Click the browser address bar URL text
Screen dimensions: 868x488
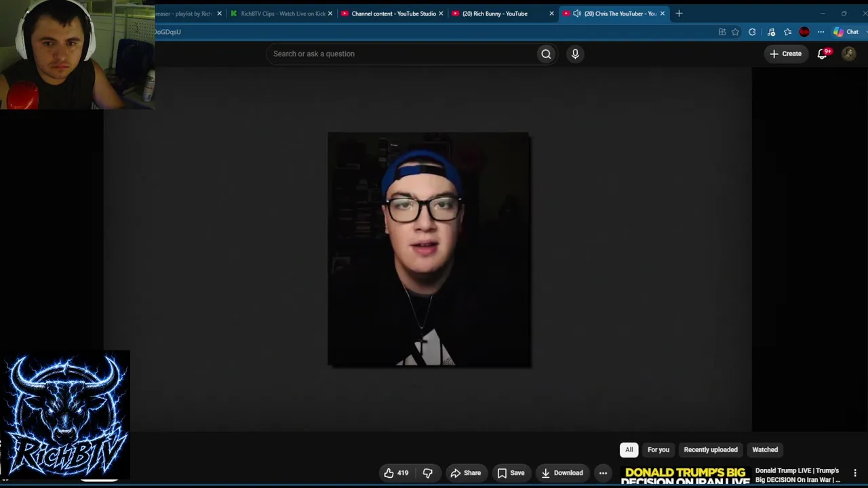coord(167,32)
